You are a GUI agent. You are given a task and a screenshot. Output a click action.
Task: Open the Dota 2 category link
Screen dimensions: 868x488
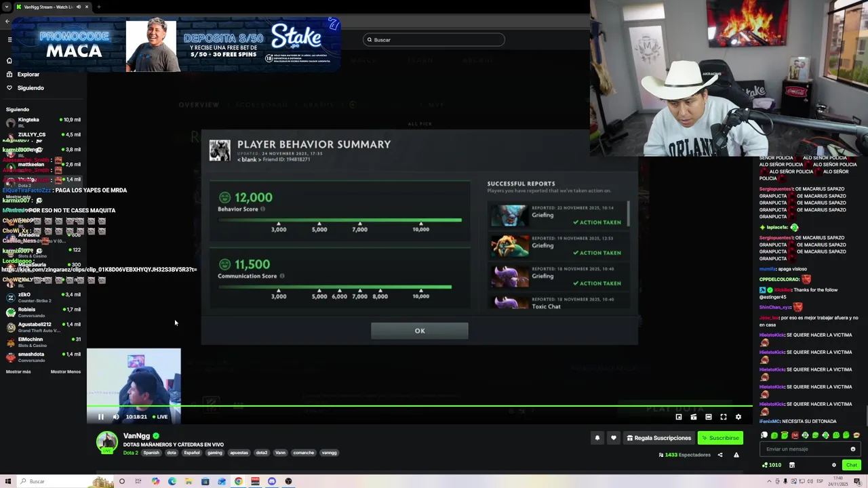pos(130,453)
